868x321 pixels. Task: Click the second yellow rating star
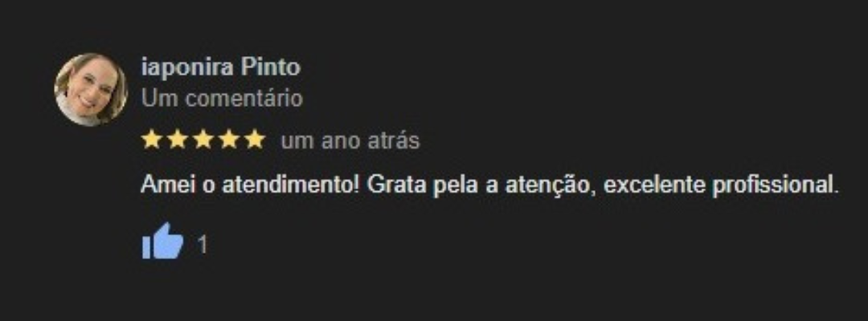tap(177, 140)
